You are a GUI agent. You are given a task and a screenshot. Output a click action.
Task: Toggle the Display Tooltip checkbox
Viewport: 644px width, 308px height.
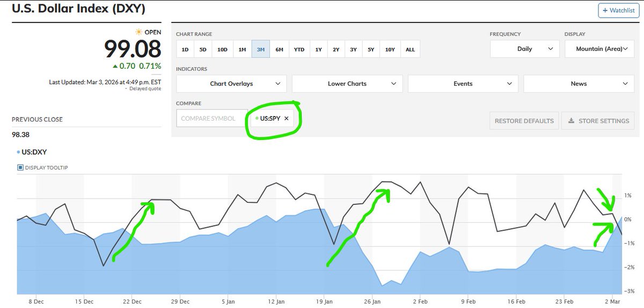pyautogui.click(x=20, y=167)
